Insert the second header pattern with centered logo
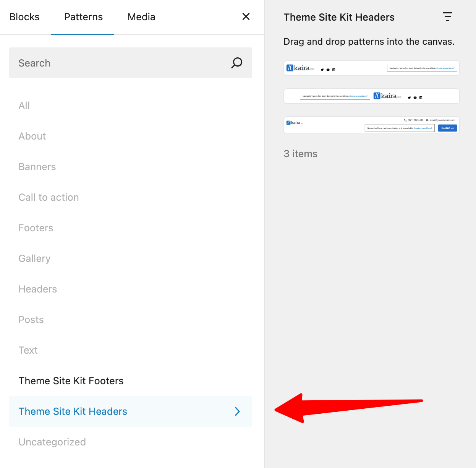 [371, 96]
